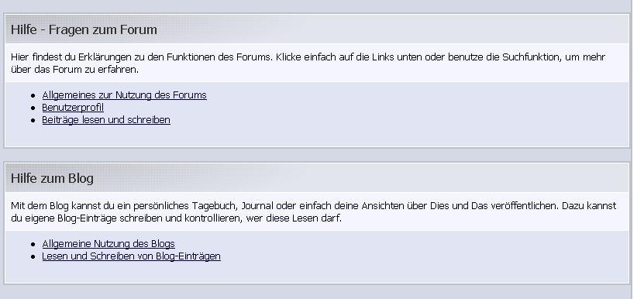Click bullet before 'Lesen und Schreiben von Blog-Einträgen'
Viewport: 644px width, 299px height.
(x=33, y=256)
